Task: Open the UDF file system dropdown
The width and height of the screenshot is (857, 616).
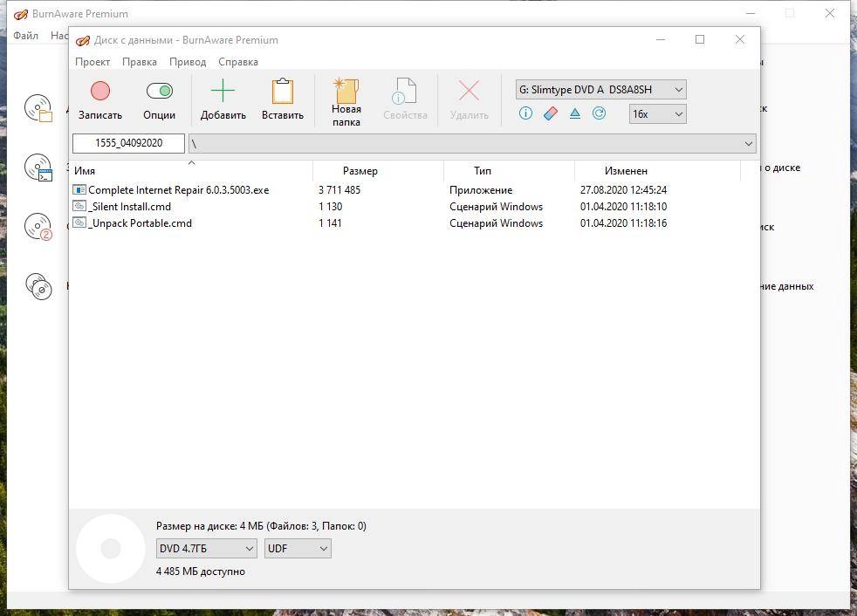Action: tap(298, 548)
